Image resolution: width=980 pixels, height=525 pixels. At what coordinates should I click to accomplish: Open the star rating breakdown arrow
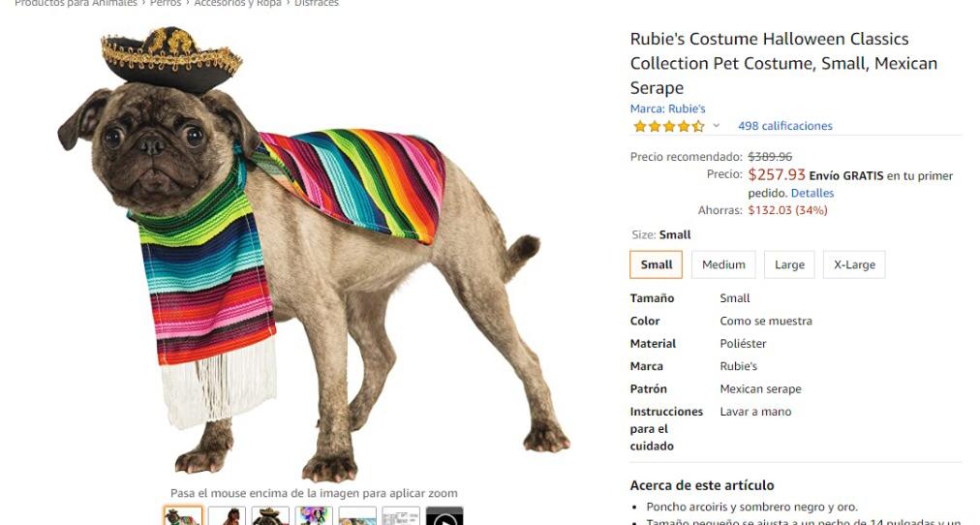click(x=717, y=126)
